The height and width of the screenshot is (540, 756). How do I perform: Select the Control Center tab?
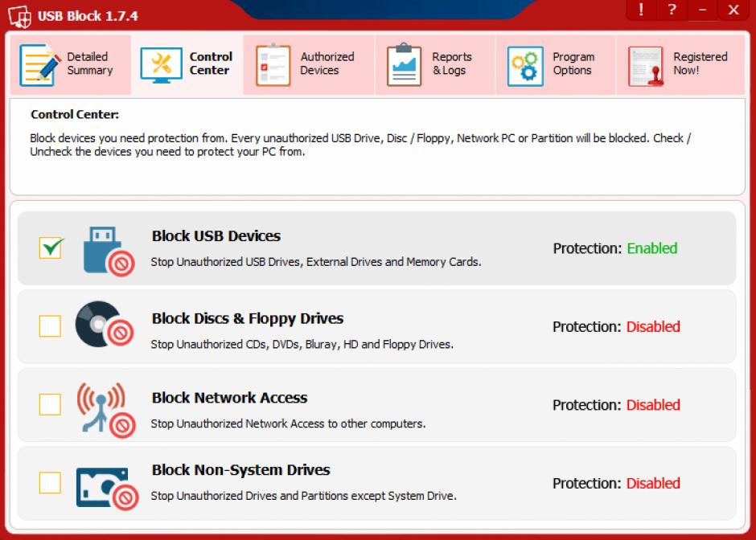tap(187, 64)
